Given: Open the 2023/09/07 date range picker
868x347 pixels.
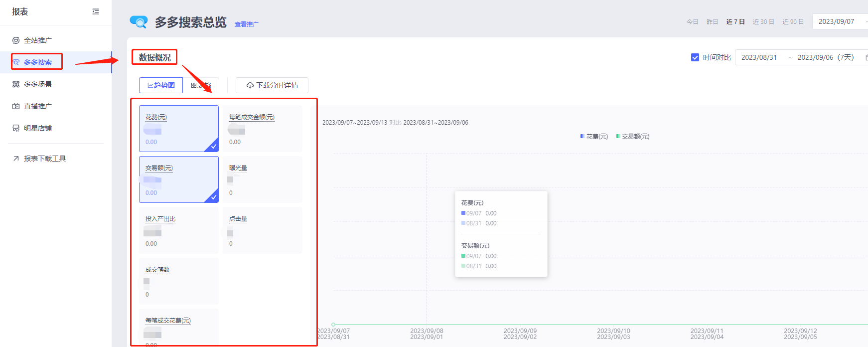Looking at the screenshot, I should pyautogui.click(x=836, y=21).
